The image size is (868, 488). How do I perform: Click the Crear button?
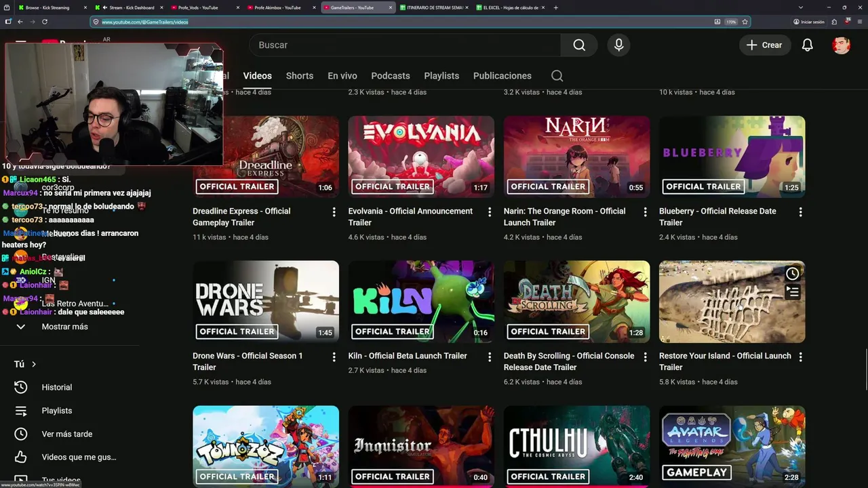(x=765, y=45)
